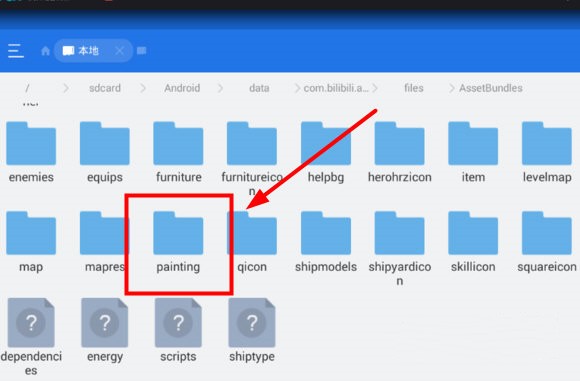
Task: Select the shiptype file
Action: [252, 330]
